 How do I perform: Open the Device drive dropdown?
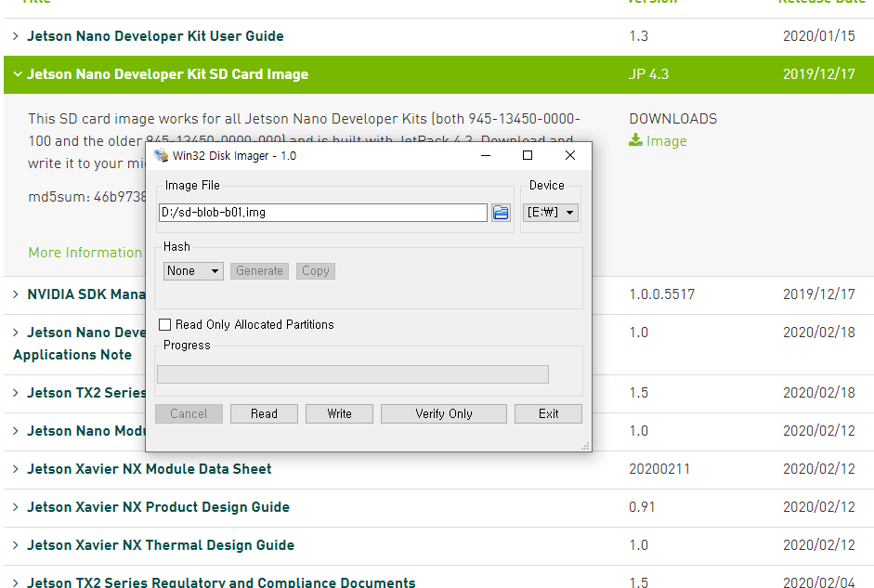(x=550, y=213)
